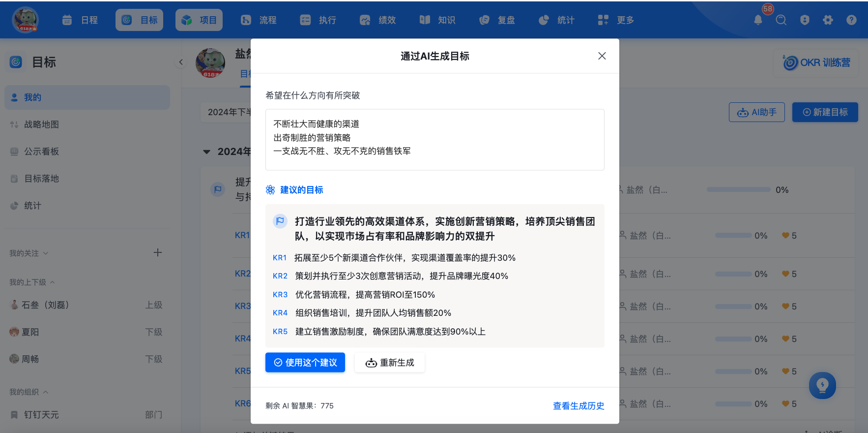Click the profile avatar in the main panel
Viewport: 868px width, 433px height.
click(210, 63)
